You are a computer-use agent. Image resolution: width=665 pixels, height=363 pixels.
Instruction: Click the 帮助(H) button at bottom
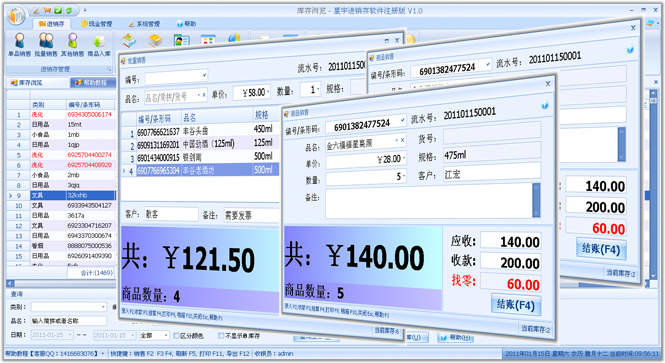point(455,337)
